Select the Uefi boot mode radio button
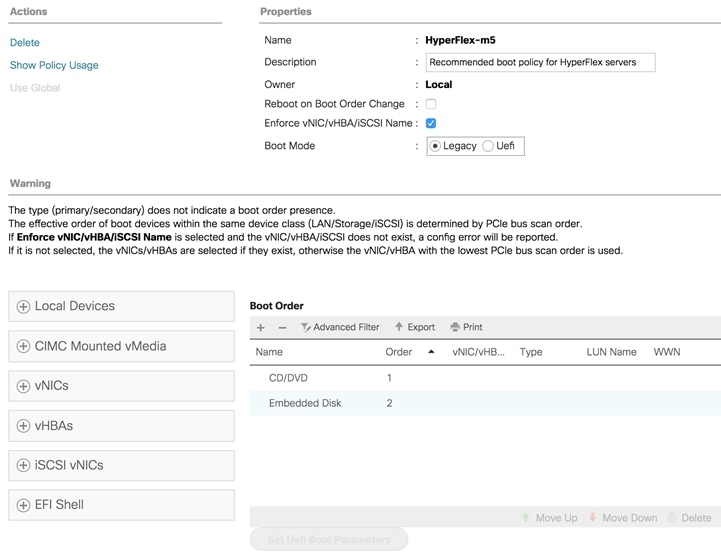This screenshot has height=560, width=721. point(488,146)
